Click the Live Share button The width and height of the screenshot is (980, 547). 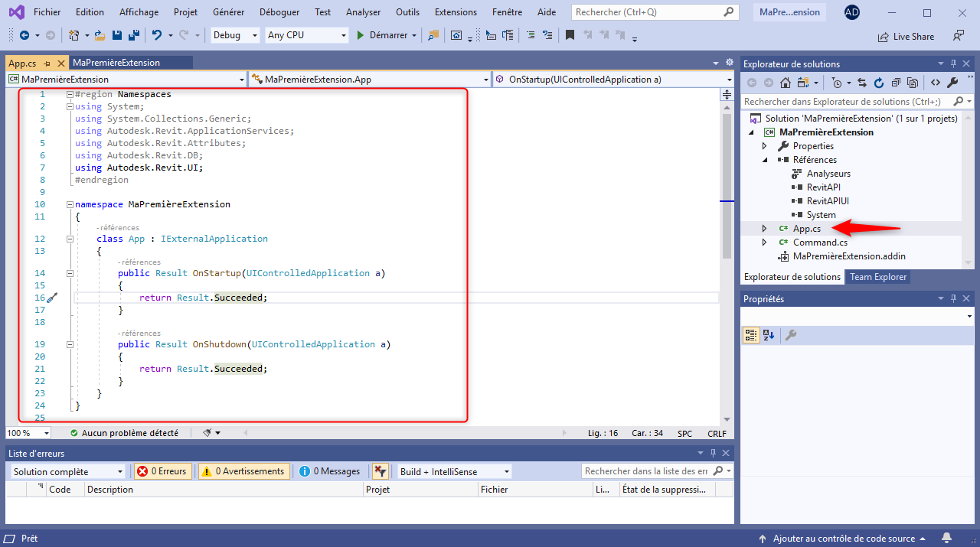[906, 36]
